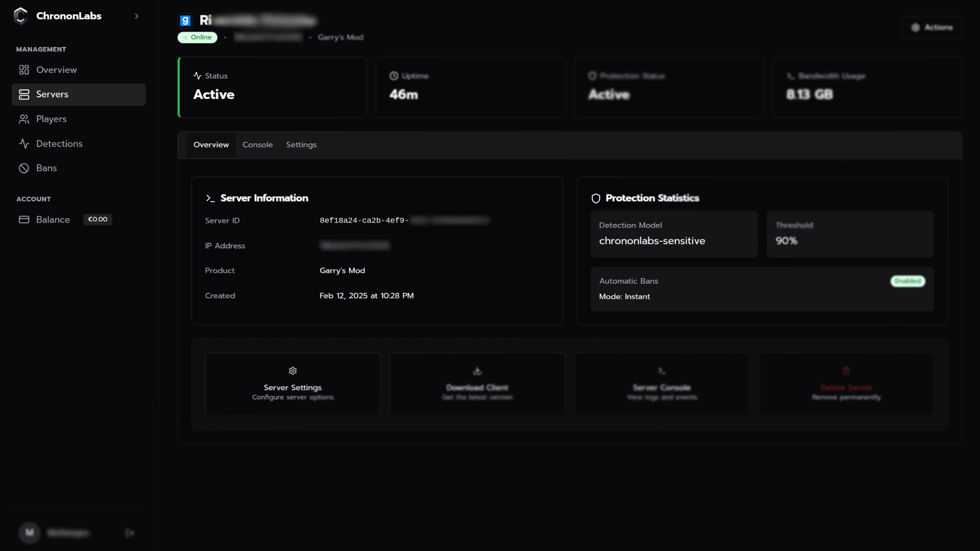Viewport: 980px width, 551px height.
Task: Open the Settings tab
Action: (x=301, y=144)
